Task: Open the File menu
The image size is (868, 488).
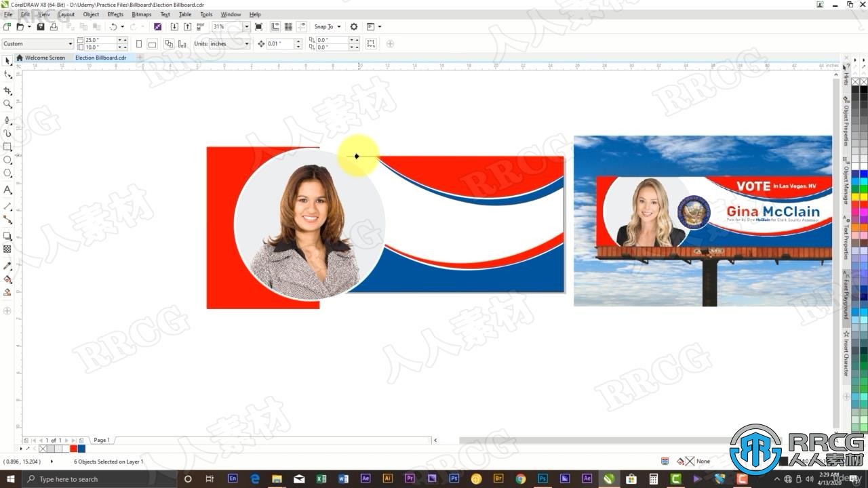Action: click(8, 14)
